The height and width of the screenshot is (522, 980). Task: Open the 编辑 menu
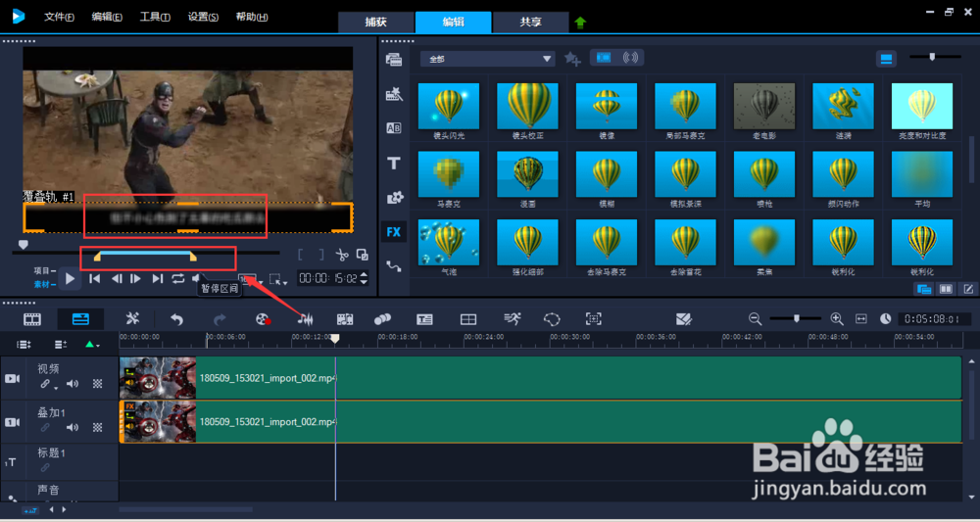point(107,17)
